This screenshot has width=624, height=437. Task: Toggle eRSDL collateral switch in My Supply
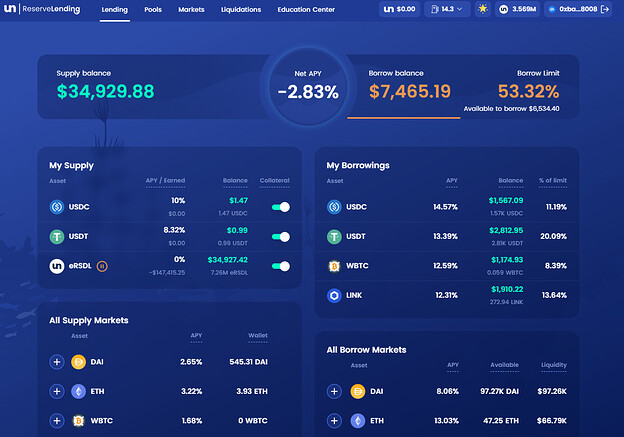(x=281, y=266)
